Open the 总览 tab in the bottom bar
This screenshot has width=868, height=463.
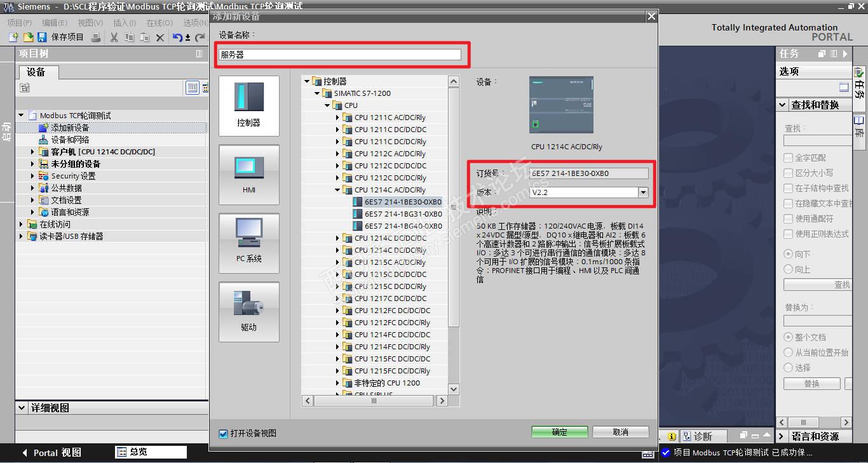point(151,452)
